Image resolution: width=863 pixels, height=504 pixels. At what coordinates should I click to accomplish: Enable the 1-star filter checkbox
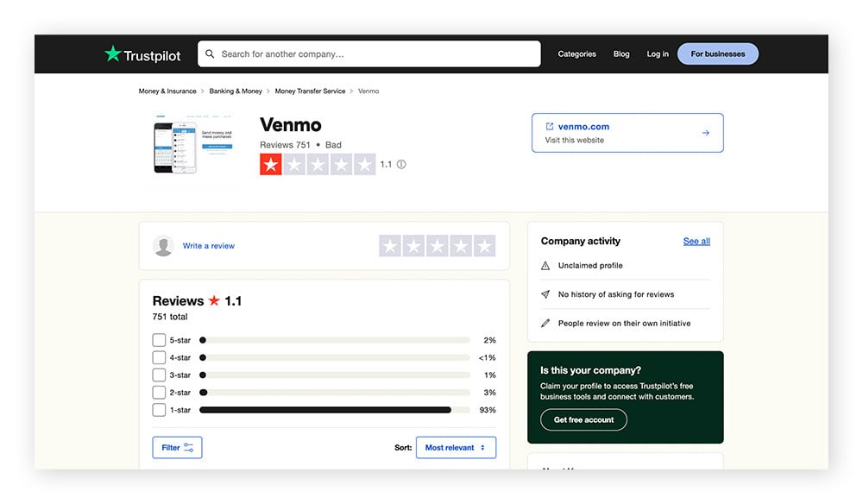[x=159, y=410]
